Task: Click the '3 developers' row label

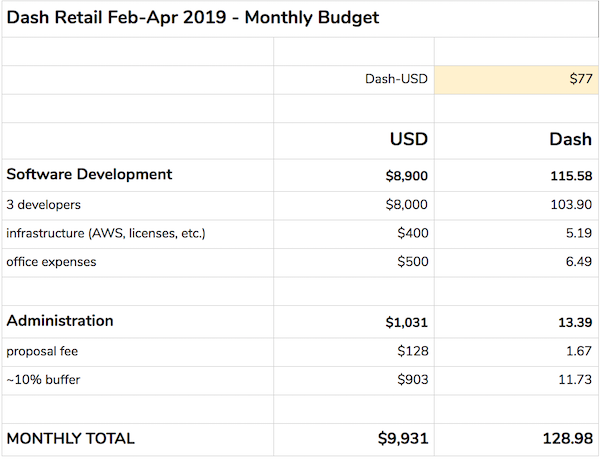Action: coord(44,205)
